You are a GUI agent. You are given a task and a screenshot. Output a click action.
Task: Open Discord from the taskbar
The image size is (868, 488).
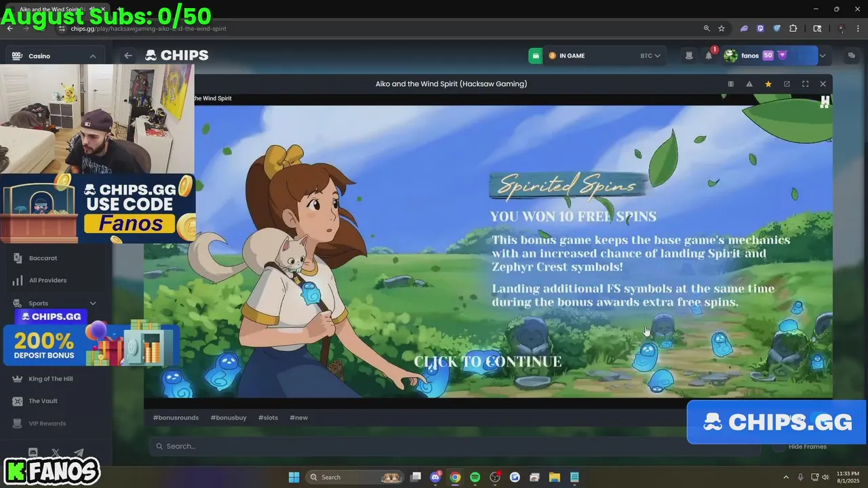pyautogui.click(x=435, y=477)
